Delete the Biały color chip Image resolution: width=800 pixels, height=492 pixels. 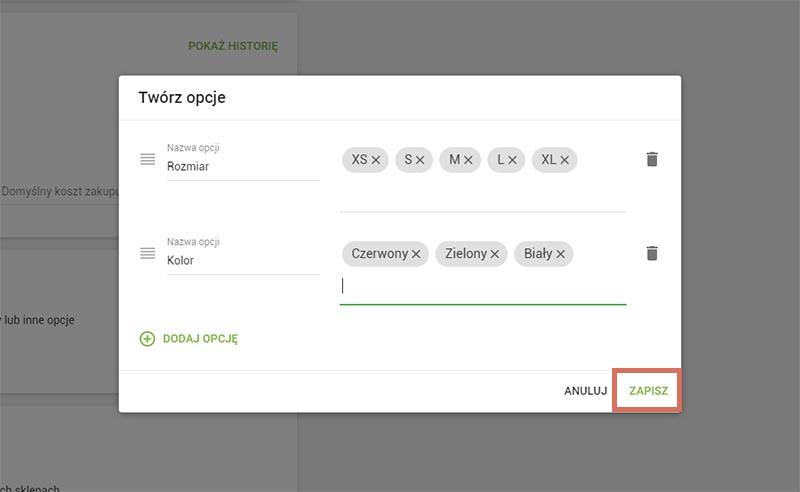pyautogui.click(x=561, y=254)
